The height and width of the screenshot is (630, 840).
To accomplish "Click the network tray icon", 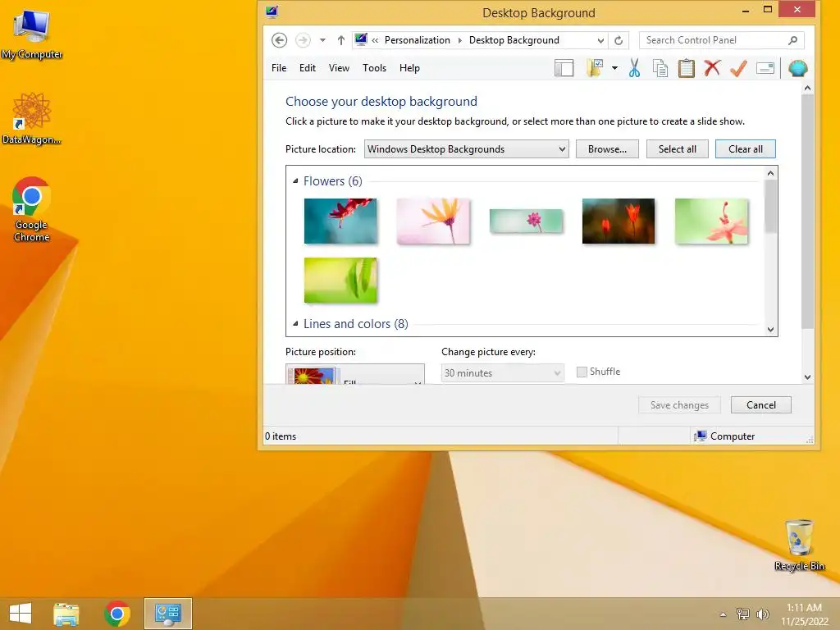I will pyautogui.click(x=743, y=614).
